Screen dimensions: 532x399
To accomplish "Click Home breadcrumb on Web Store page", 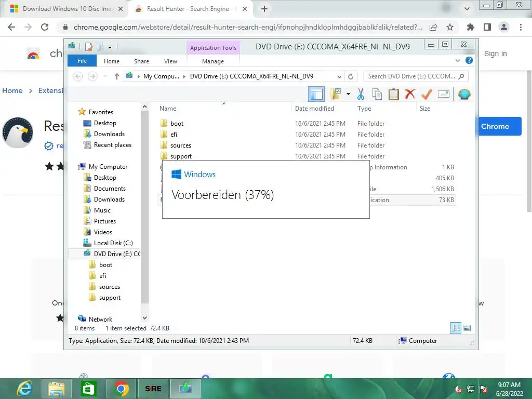I will click(x=12, y=90).
